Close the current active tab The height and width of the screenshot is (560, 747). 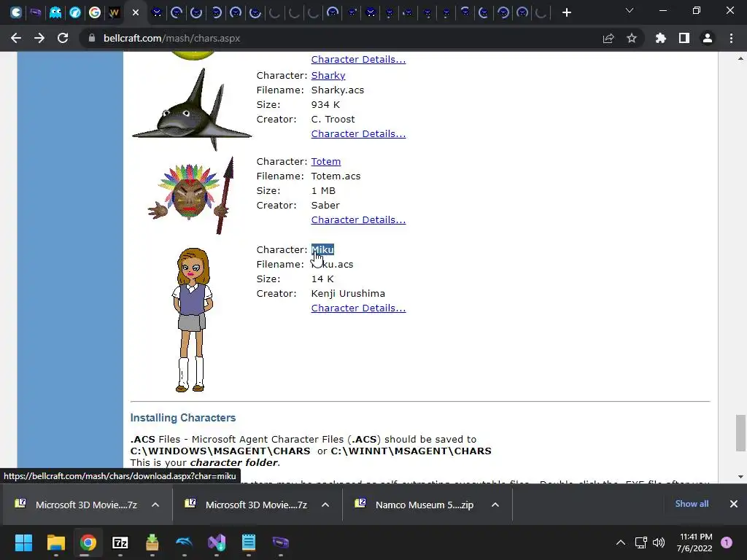[x=136, y=12]
